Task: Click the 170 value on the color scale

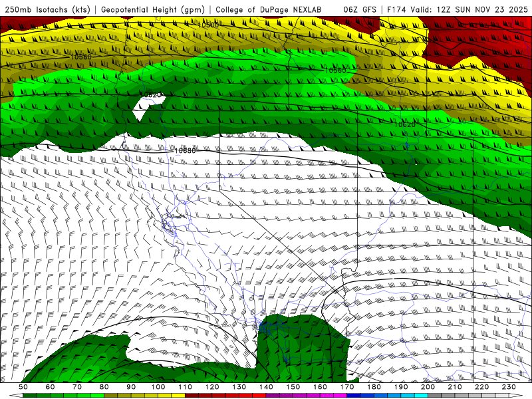Action: (347, 387)
